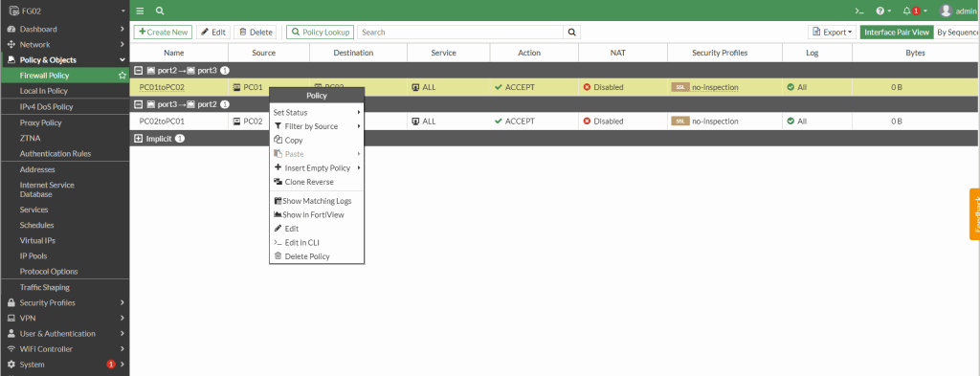Open the global search magnifier icon
The image size is (980, 376).
[160, 11]
